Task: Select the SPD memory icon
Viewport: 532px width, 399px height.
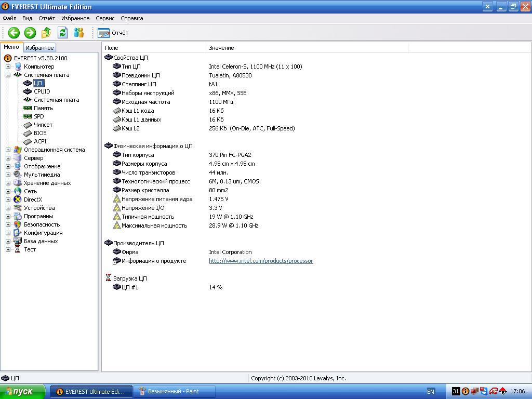Action: point(28,116)
